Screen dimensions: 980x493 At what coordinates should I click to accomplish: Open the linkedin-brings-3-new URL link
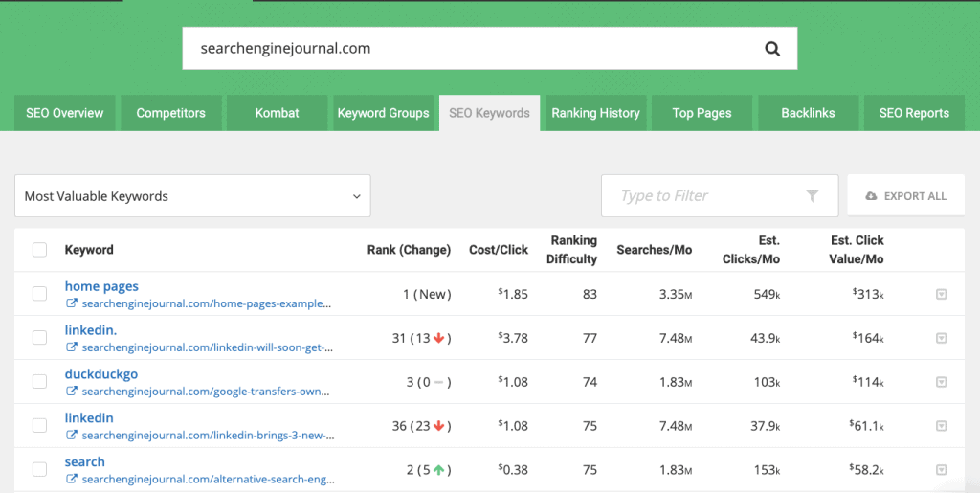tap(208, 435)
